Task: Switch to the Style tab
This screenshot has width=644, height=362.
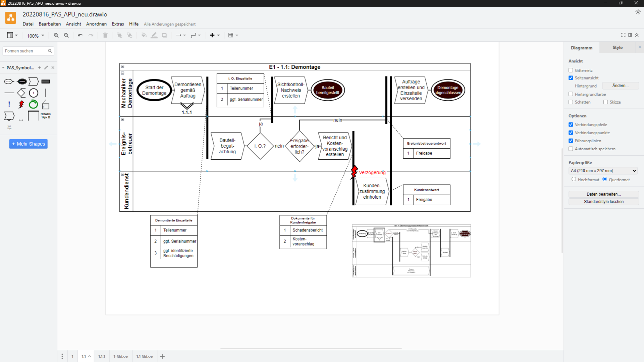Action: coord(617,47)
